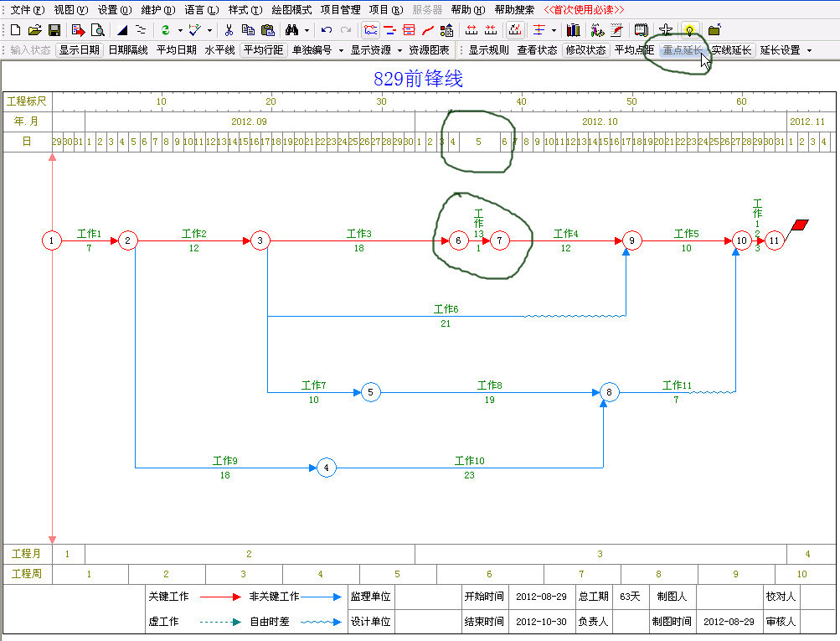Click the notepad with red pen icon
The width and height of the screenshot is (840, 641).
(616, 30)
